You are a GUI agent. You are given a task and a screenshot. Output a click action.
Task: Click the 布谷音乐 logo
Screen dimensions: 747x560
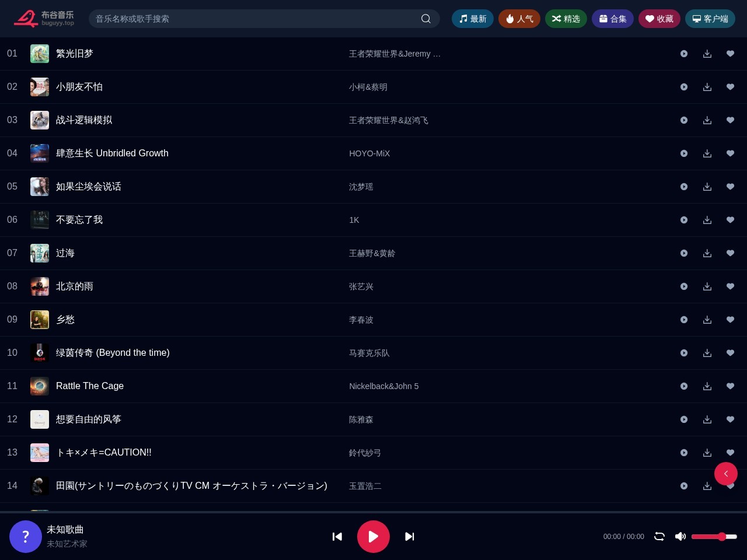(44, 19)
